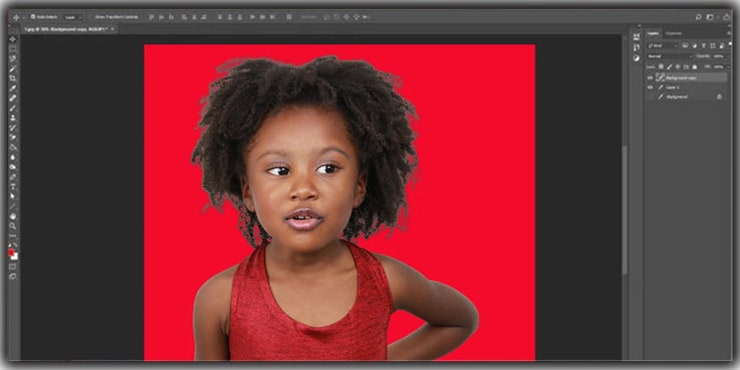The width and height of the screenshot is (740, 370).
Task: Open the Kind filter dropdown
Action: pyautogui.click(x=663, y=46)
